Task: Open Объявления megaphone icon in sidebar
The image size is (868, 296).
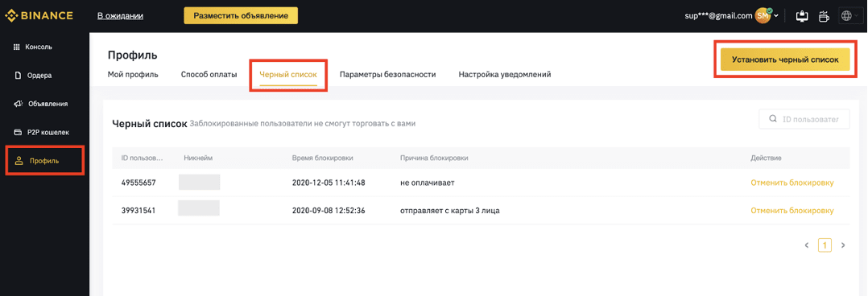Action: coord(17,104)
